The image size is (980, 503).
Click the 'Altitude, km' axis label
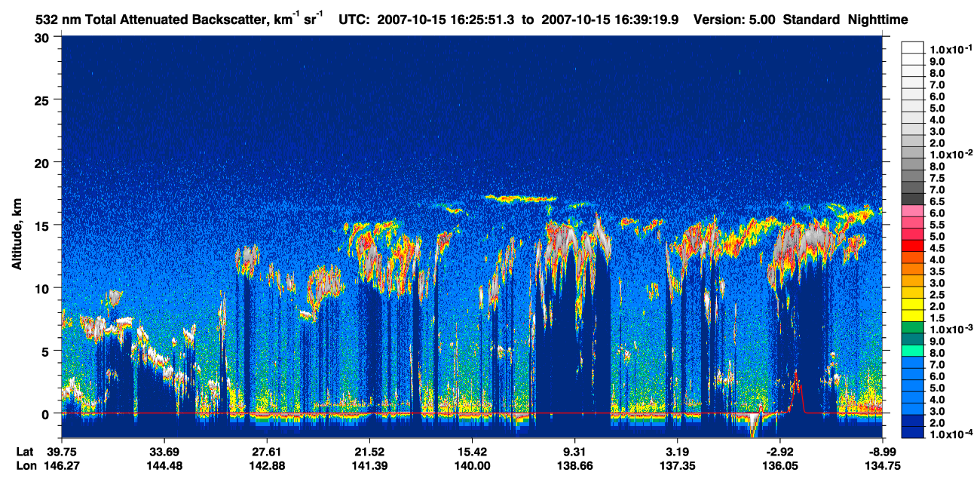pos(17,235)
